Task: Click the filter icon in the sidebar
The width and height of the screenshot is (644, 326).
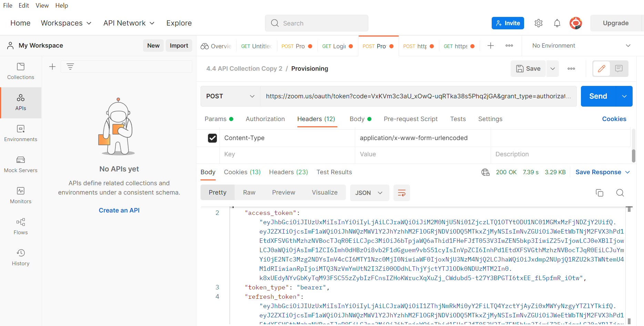Action: pyautogui.click(x=70, y=67)
